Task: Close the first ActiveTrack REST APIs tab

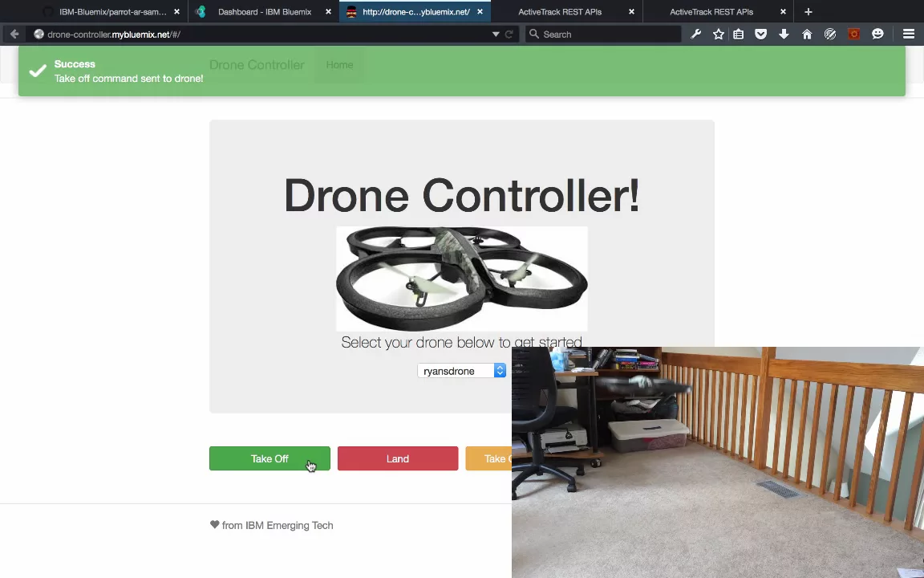Action: tap(632, 12)
